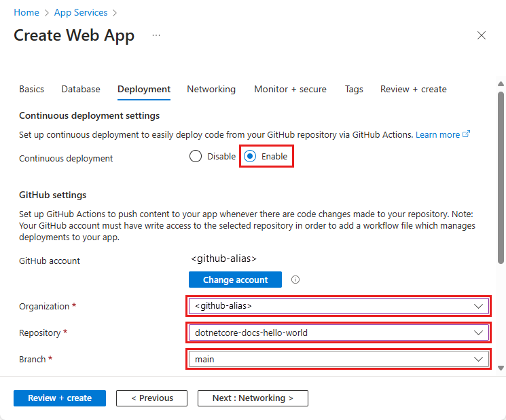
Task: Click the scroll down arrow of the scrollbar
Action: click(x=501, y=367)
